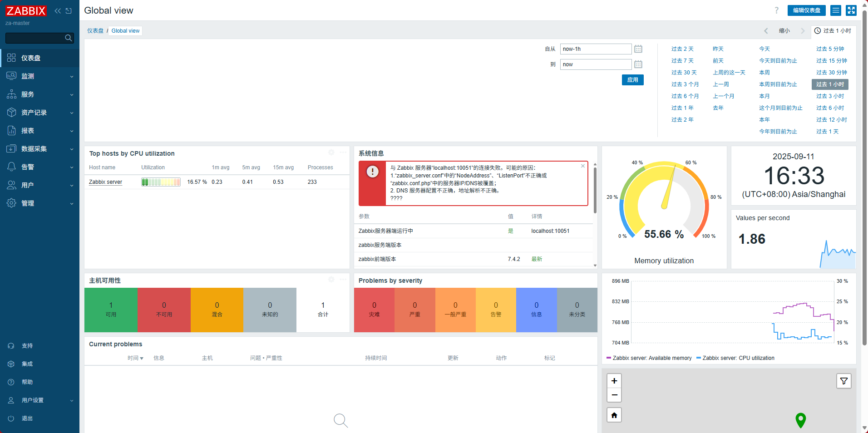
Task: Expand the 服务 services menu
Action: click(x=39, y=94)
